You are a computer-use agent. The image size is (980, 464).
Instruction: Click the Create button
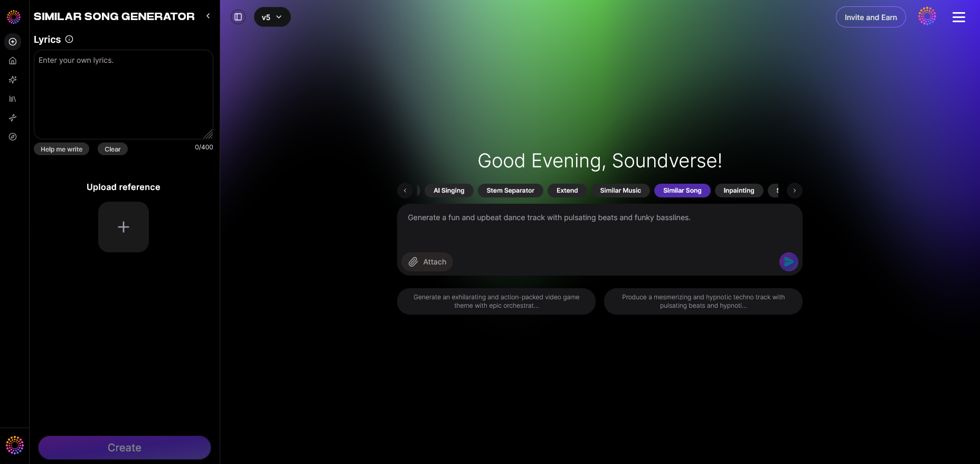[125, 448]
